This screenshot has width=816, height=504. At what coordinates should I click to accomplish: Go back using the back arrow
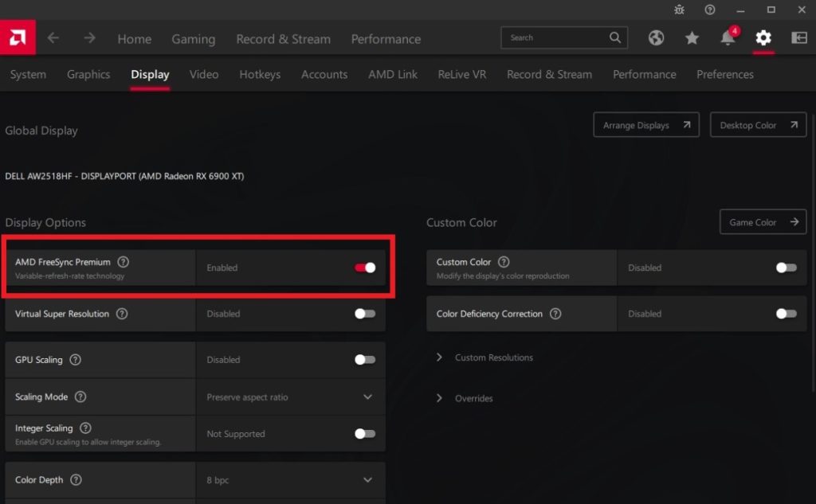(53, 38)
